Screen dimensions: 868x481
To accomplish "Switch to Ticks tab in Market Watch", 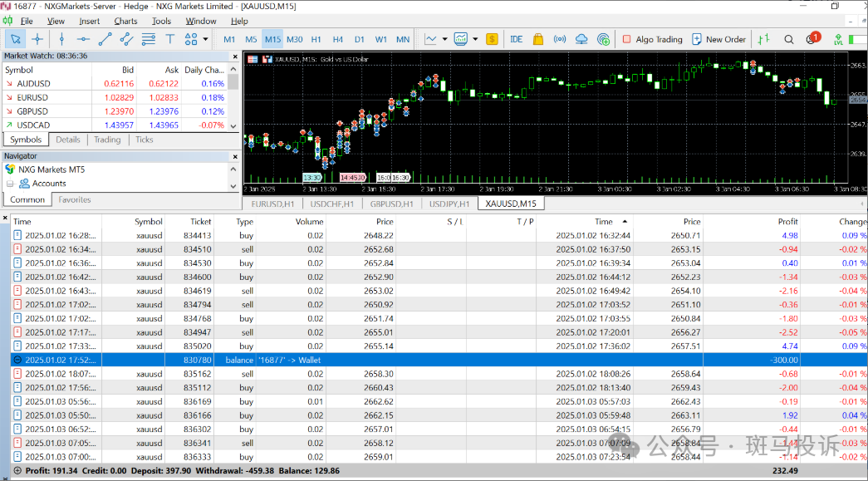I will [144, 140].
